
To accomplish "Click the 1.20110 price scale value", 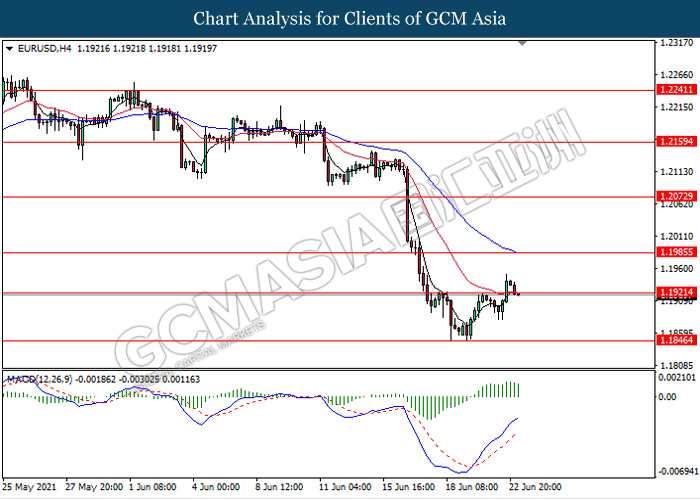I will click(677, 237).
